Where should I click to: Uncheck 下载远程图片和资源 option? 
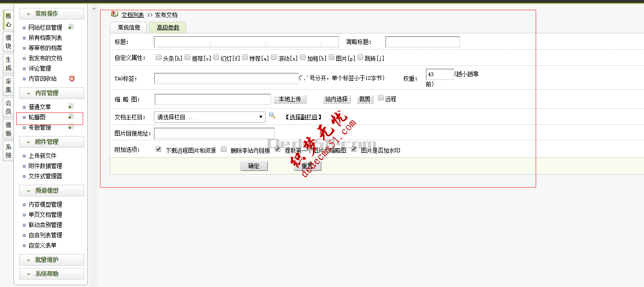(x=159, y=150)
